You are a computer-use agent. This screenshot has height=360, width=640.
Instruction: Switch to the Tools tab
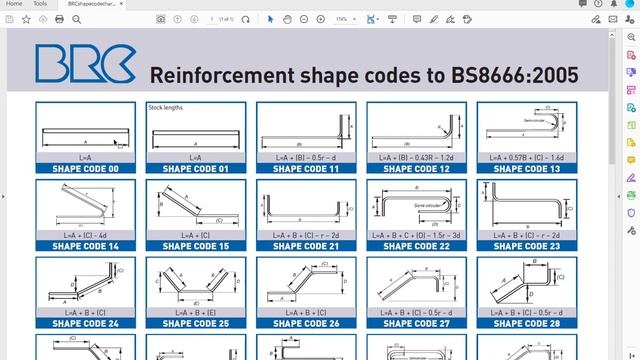coord(40,4)
